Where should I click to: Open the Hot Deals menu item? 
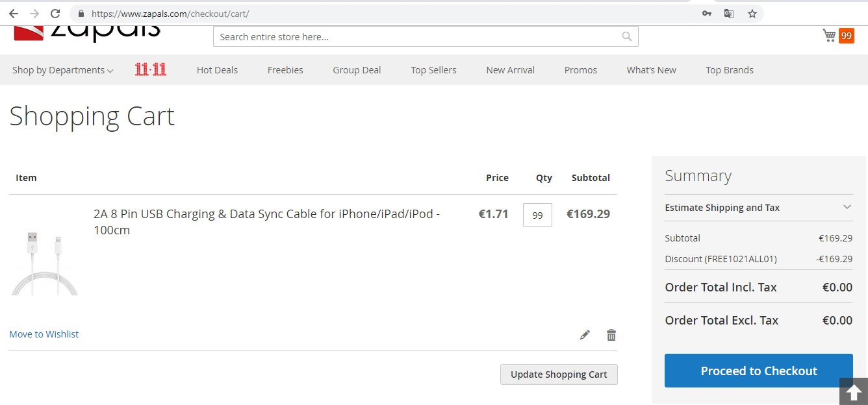point(217,70)
